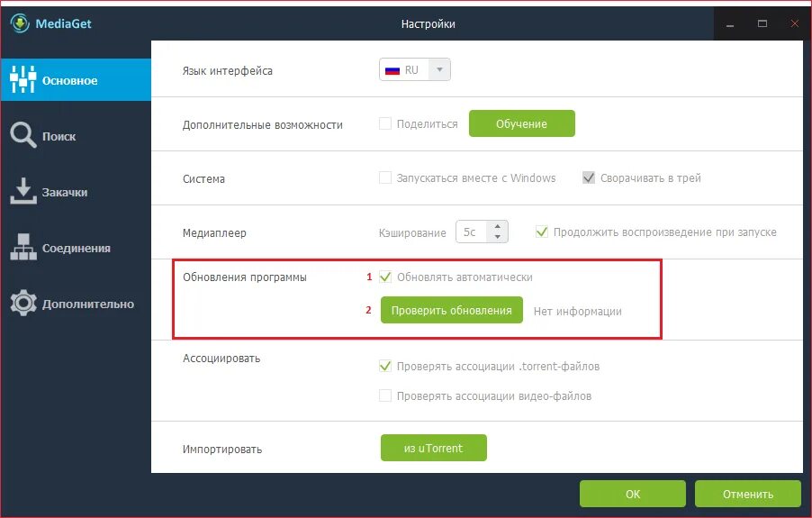This screenshot has height=518, width=812.
Task: Click Проверить обновления button
Action: click(x=452, y=310)
